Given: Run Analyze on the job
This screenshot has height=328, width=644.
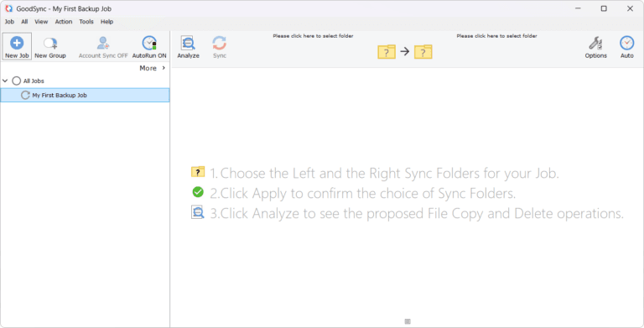Looking at the screenshot, I should coord(188,47).
